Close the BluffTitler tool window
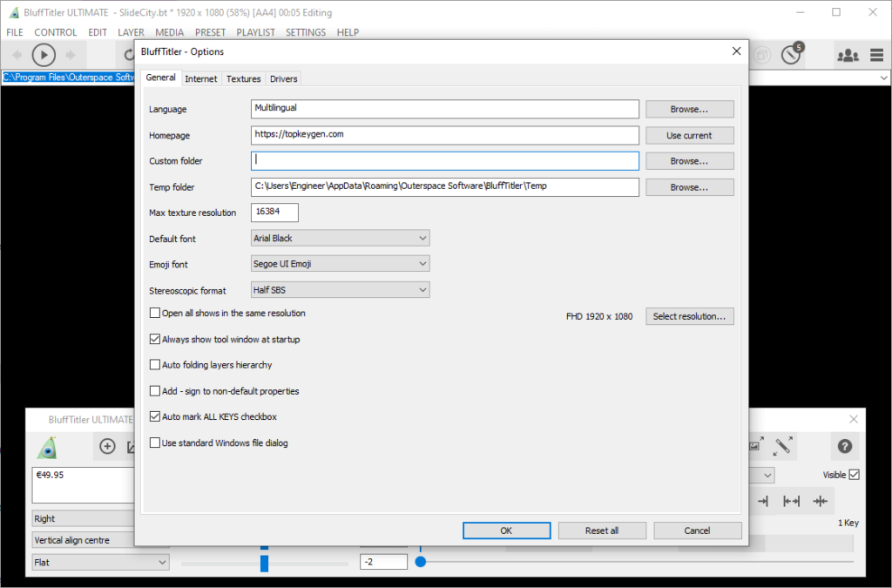892x588 pixels. pos(854,419)
